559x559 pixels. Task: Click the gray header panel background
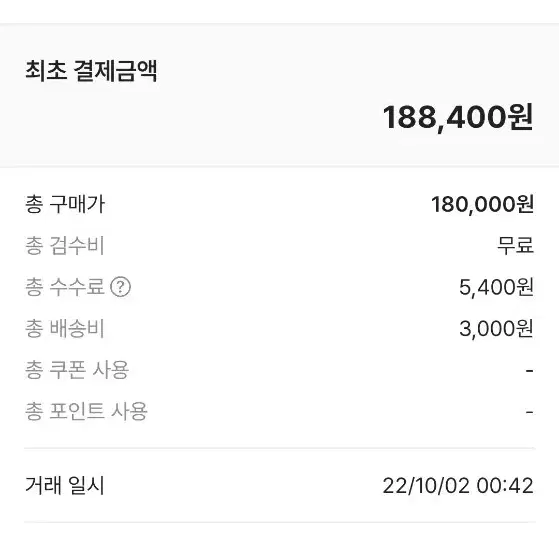point(280,95)
